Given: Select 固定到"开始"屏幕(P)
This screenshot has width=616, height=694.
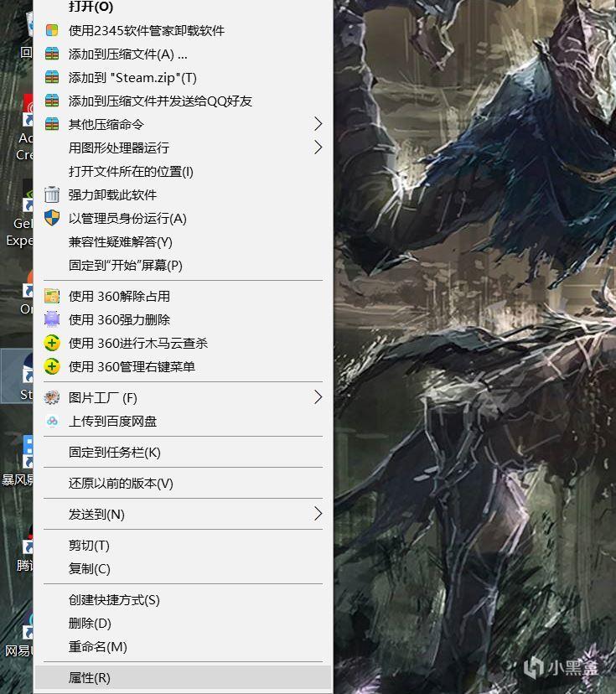Looking at the screenshot, I should click(x=183, y=265).
